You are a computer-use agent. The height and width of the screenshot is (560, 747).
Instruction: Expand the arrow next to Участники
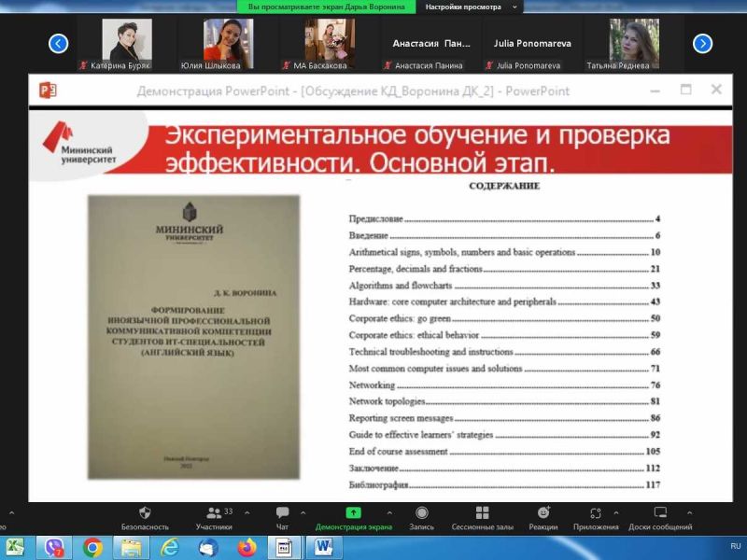tap(245, 513)
